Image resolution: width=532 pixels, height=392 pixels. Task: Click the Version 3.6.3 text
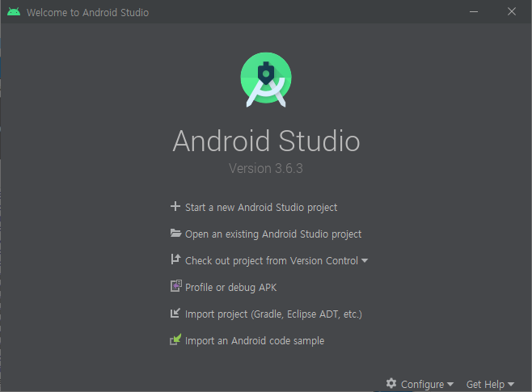266,169
